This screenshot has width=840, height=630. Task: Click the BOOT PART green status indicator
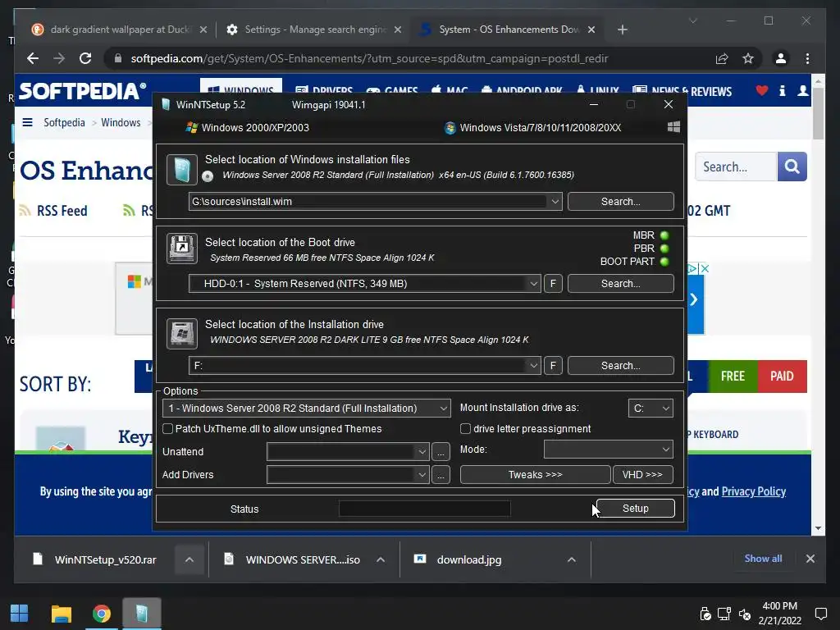pos(664,262)
